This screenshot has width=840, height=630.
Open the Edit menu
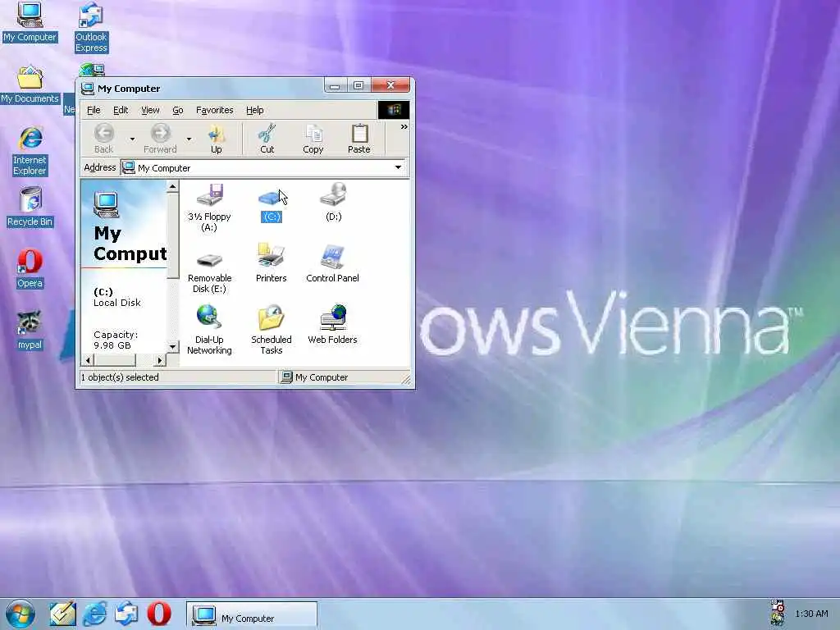click(x=121, y=110)
